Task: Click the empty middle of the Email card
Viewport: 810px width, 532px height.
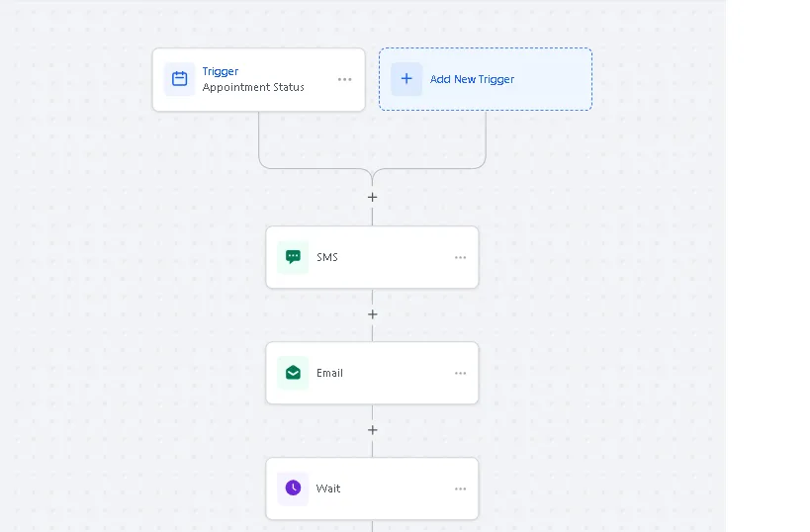Action: click(x=394, y=373)
